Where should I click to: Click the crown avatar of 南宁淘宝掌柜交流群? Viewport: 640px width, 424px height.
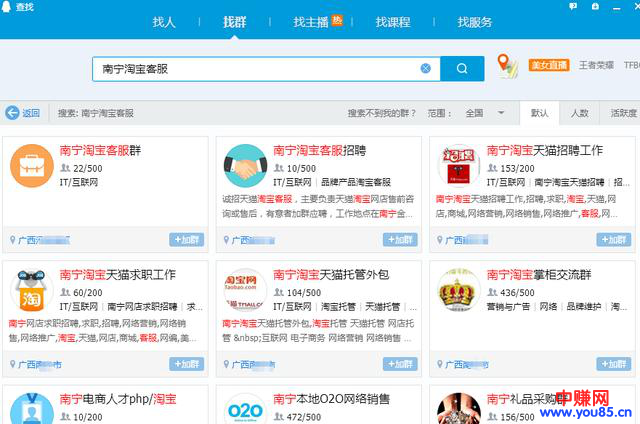click(459, 291)
